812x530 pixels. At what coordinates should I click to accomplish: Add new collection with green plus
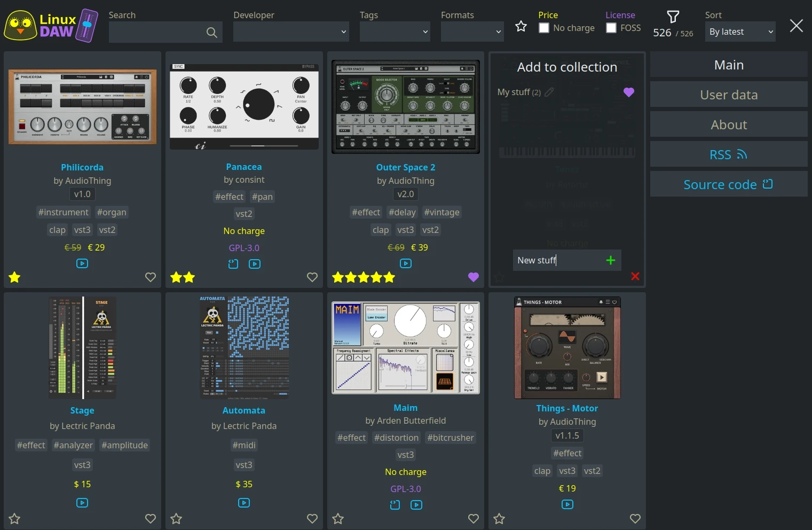point(611,260)
